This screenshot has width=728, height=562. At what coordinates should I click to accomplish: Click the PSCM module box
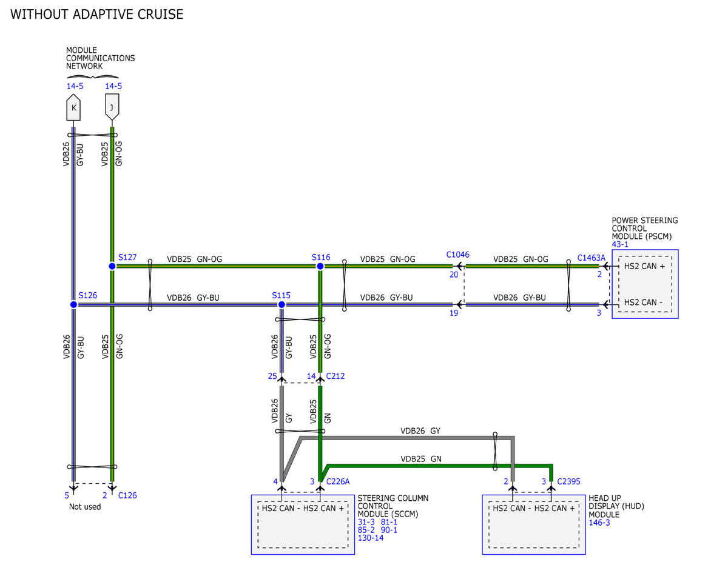click(644, 284)
